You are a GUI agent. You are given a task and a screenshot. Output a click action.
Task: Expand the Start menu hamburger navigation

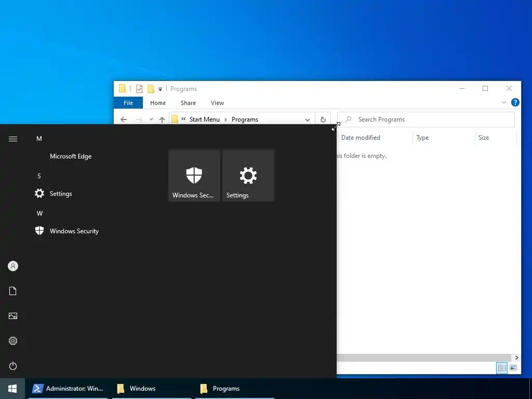tap(13, 139)
